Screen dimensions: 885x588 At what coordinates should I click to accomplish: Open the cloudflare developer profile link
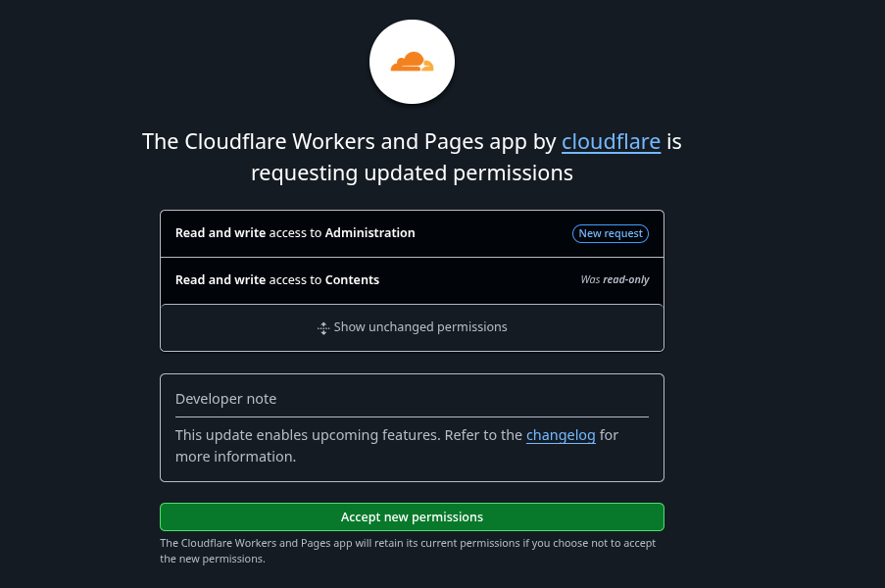pyautogui.click(x=611, y=142)
